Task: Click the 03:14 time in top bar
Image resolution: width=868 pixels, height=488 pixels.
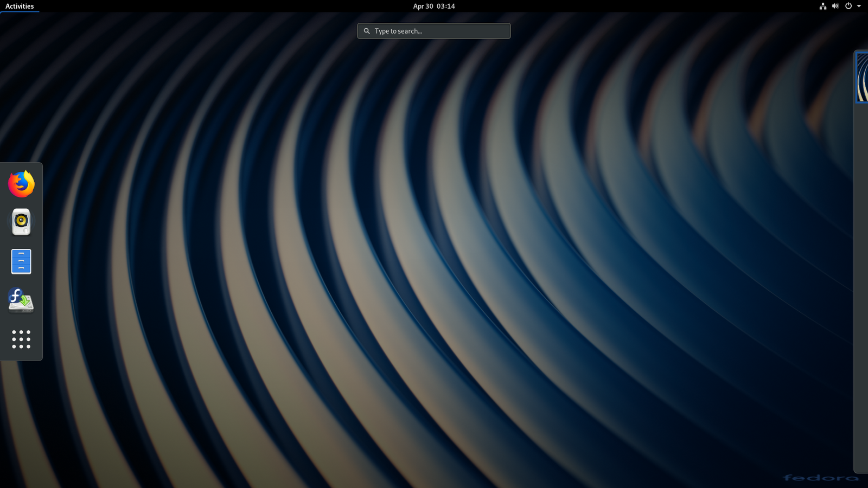Action: (x=446, y=6)
